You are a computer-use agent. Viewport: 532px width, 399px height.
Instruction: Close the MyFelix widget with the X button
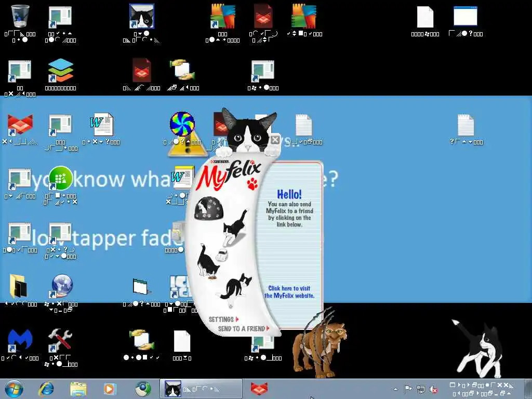click(275, 140)
